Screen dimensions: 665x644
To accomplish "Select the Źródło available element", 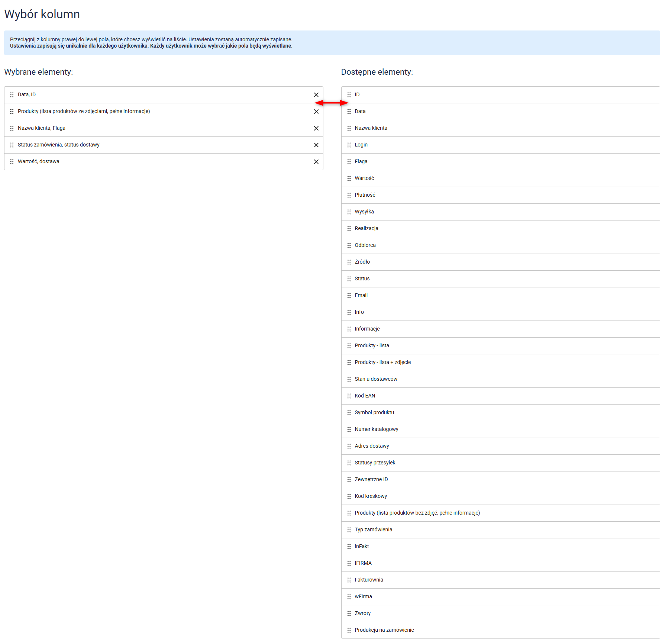I will 362,262.
